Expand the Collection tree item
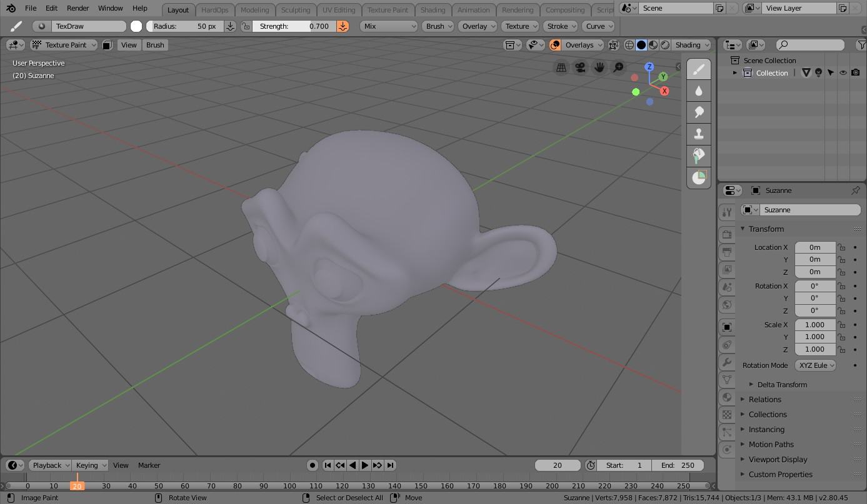The height and width of the screenshot is (504, 867). coord(735,73)
